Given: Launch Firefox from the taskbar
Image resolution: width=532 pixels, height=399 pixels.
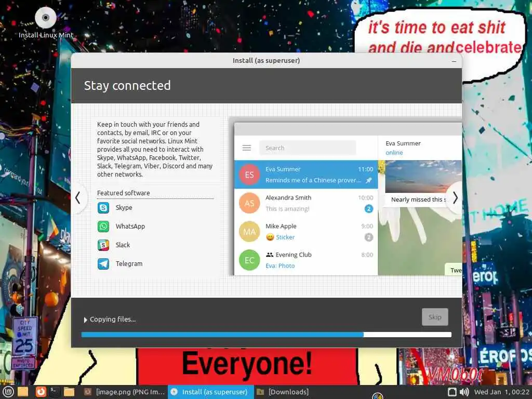Looking at the screenshot, I should (41, 392).
